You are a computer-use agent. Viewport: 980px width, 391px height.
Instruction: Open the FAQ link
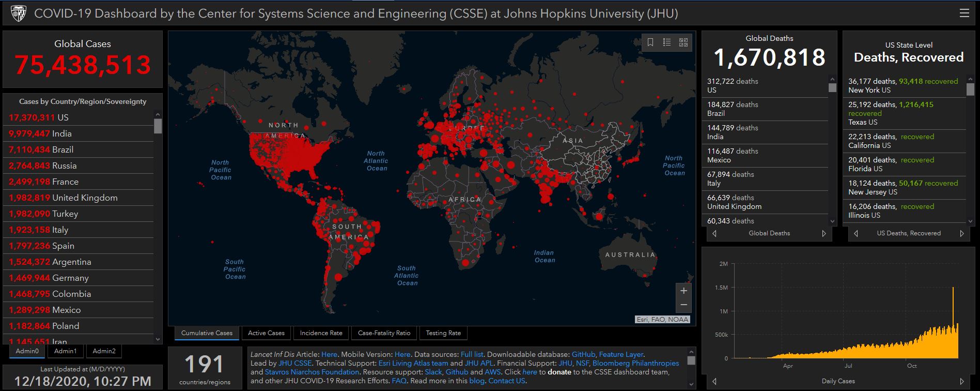399,381
